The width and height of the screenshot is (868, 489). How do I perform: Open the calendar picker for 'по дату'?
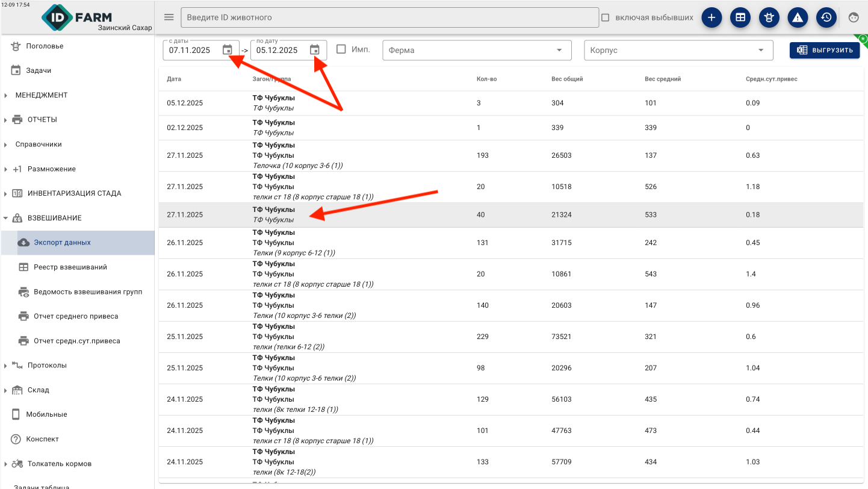click(x=314, y=50)
